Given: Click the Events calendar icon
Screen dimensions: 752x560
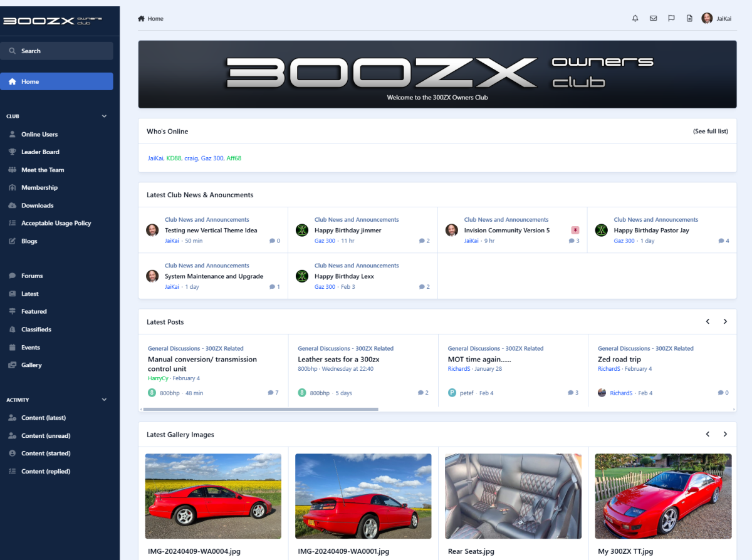Looking at the screenshot, I should click(13, 348).
